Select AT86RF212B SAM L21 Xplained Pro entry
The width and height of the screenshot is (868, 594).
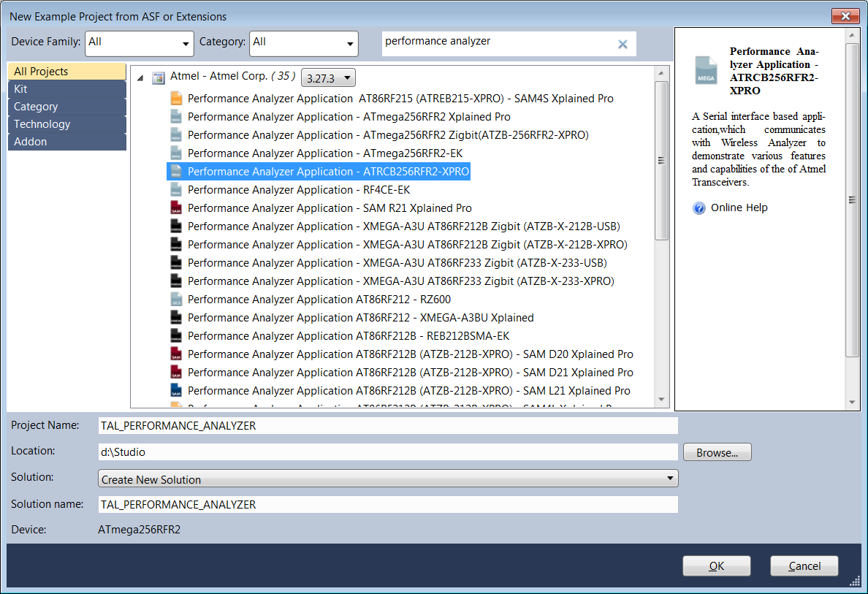pos(408,391)
